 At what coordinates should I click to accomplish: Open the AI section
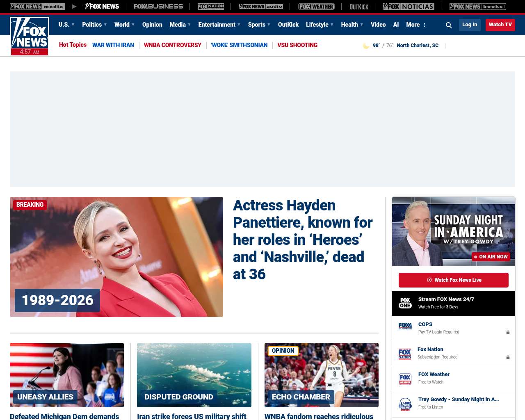click(396, 25)
